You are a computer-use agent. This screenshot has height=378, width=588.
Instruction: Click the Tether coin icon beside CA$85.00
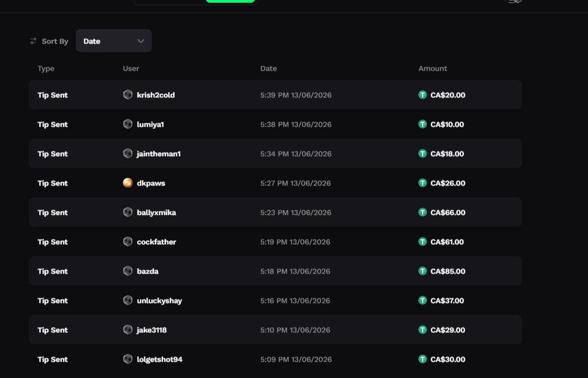click(x=423, y=271)
